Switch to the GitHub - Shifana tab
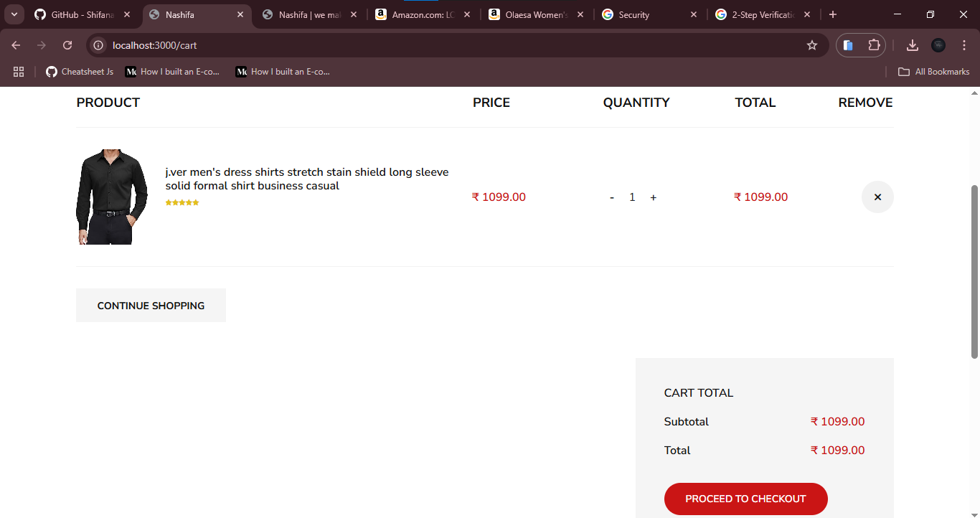 [83, 14]
